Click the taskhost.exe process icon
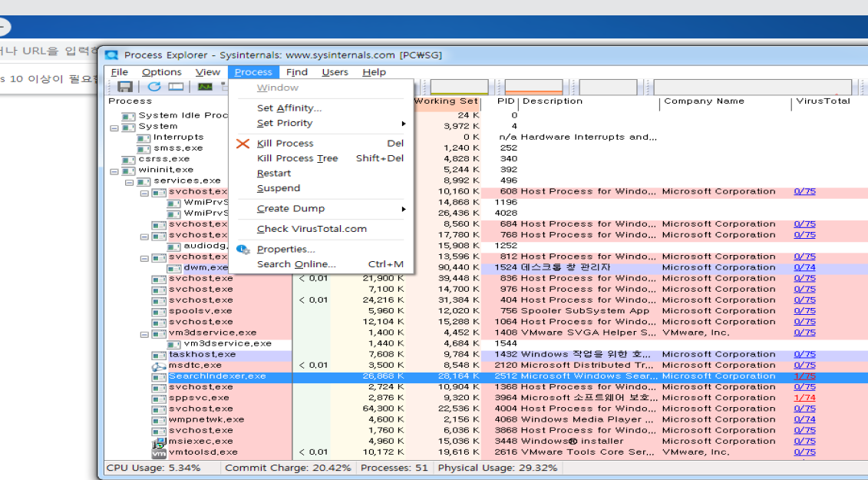 [159, 356]
